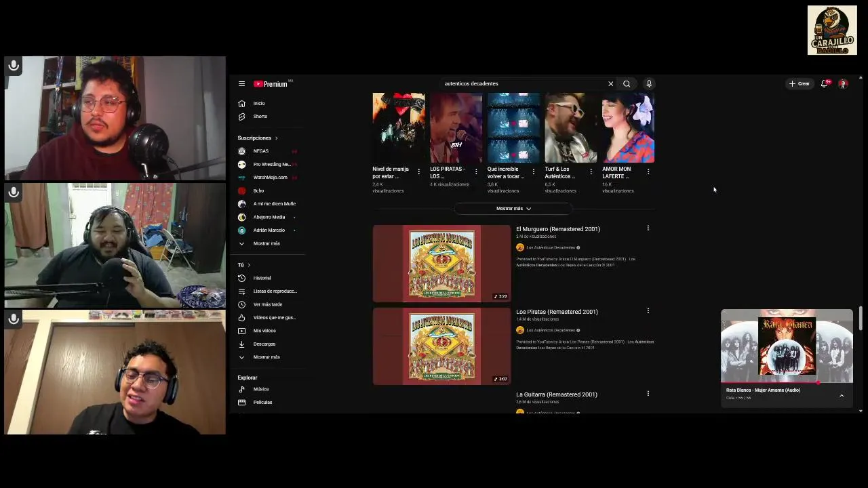Start voice search with microphone
The image size is (868, 488).
click(649, 84)
